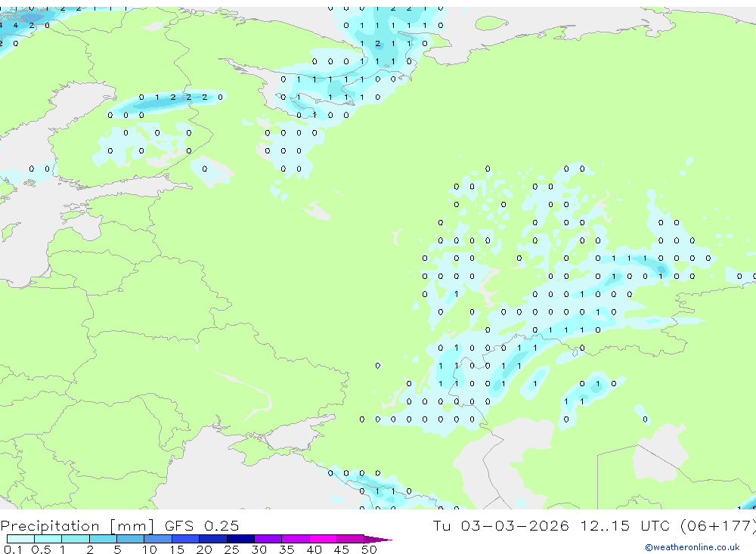Click the legend label "10"
Image resolution: width=756 pixels, height=554 pixels.
tap(150, 549)
